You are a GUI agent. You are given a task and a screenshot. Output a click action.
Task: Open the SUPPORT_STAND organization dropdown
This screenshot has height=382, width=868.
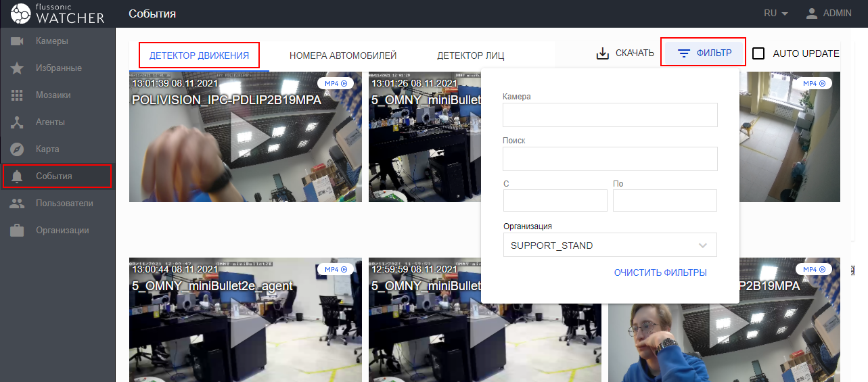(610, 245)
